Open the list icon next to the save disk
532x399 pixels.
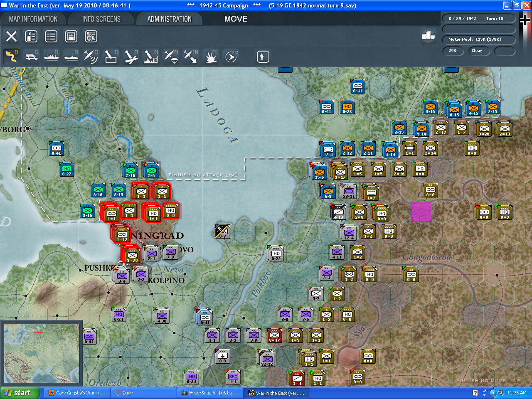[x=51, y=36]
